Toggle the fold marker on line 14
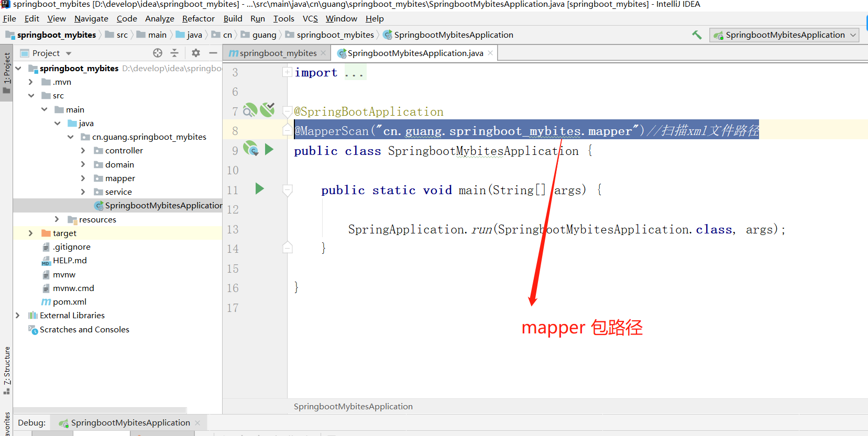The height and width of the screenshot is (436, 868). pos(287,248)
